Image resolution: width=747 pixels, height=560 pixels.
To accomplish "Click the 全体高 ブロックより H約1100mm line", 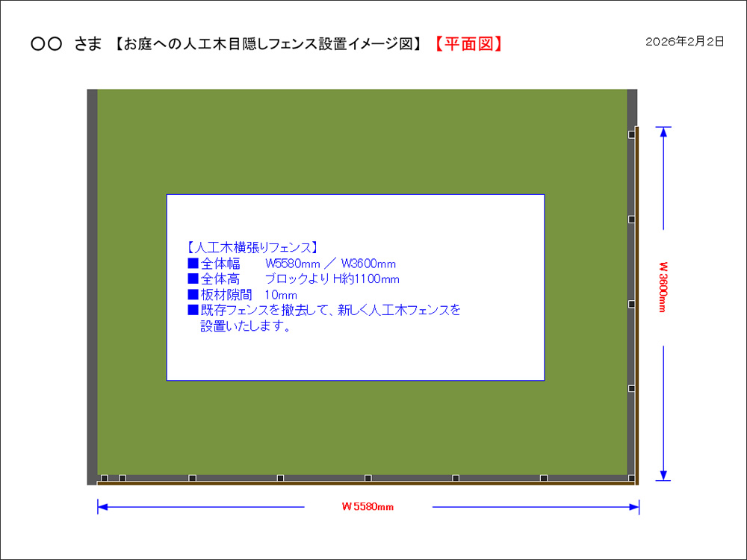I will 294,279.
